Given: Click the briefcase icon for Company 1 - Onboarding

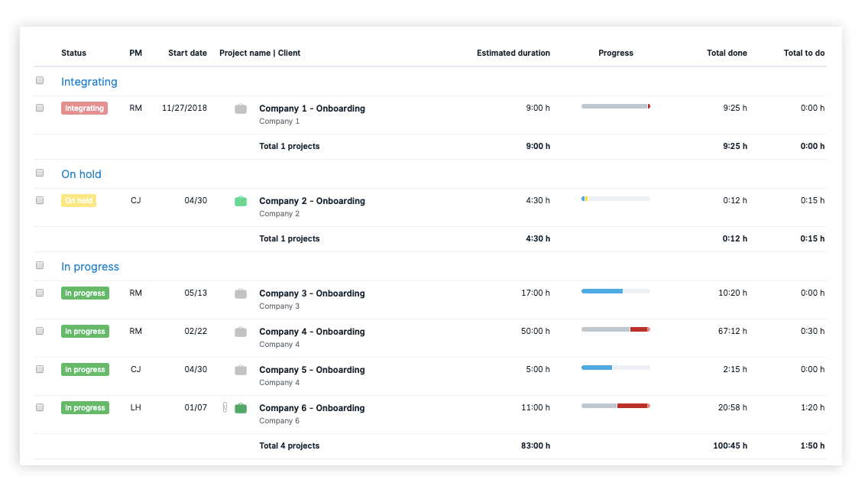Looking at the screenshot, I should (240, 109).
